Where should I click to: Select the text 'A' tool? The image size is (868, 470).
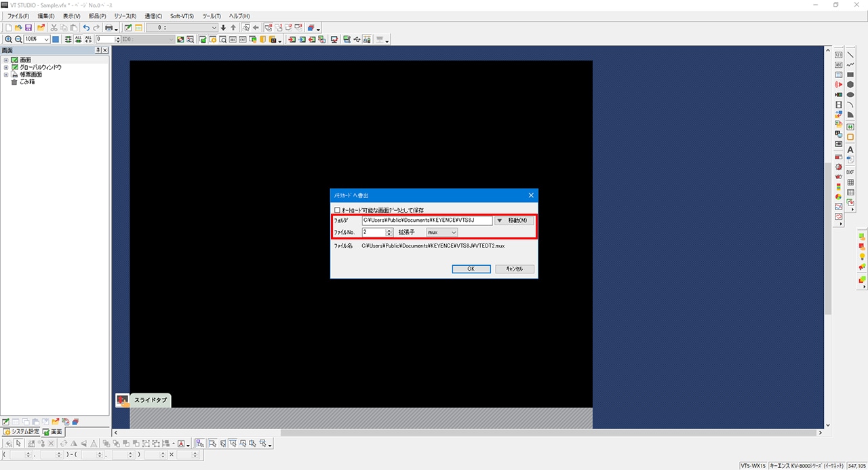click(x=850, y=150)
